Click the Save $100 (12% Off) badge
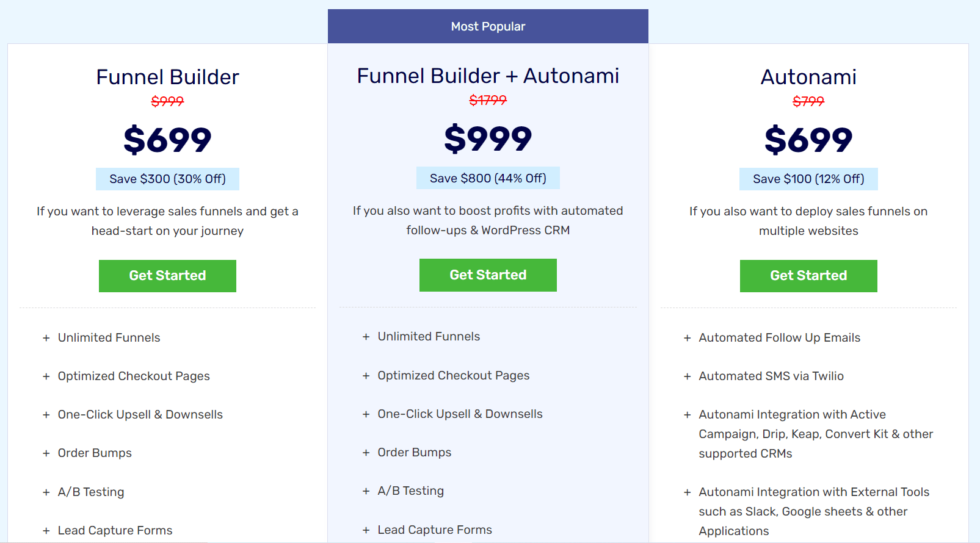This screenshot has height=543, width=980. tap(808, 179)
